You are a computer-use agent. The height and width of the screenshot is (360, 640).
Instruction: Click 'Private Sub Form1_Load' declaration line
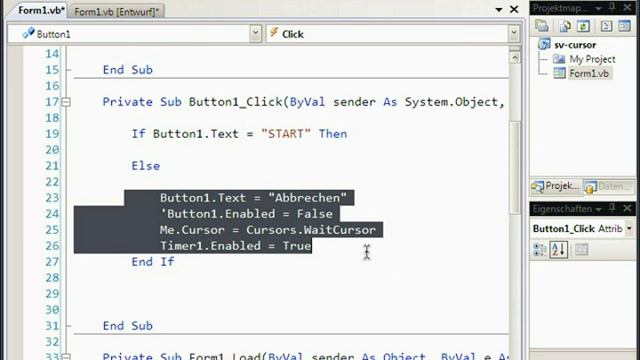coord(305,356)
